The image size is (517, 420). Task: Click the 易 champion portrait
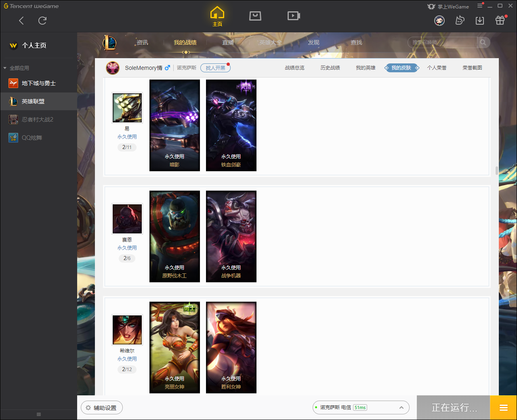pos(127,108)
